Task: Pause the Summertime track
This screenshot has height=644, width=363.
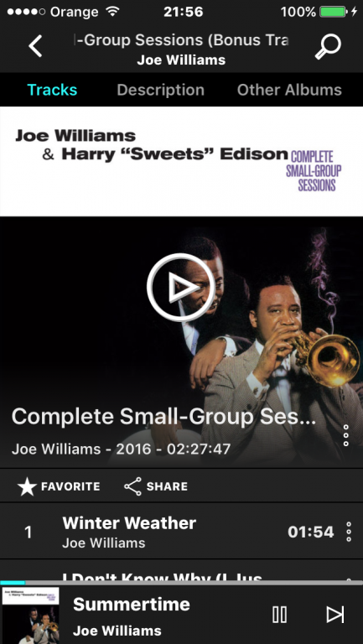Action: point(280,615)
